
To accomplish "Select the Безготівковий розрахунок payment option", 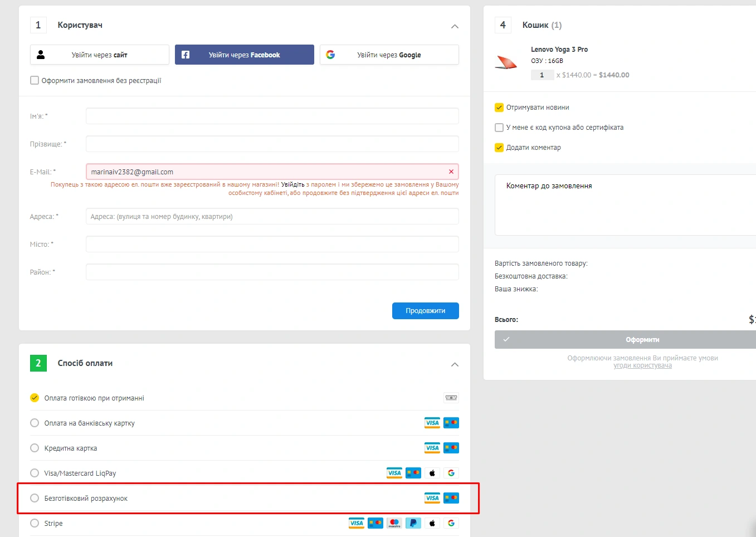I will tap(35, 498).
